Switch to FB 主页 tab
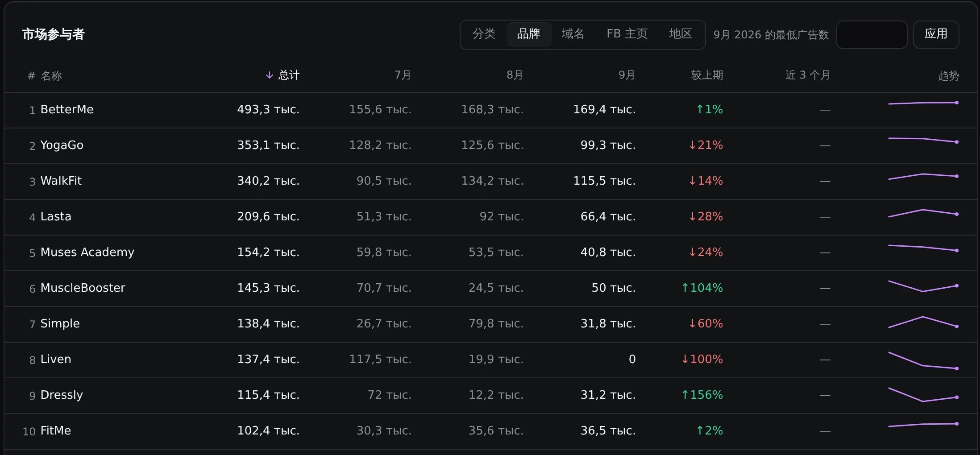 (627, 34)
